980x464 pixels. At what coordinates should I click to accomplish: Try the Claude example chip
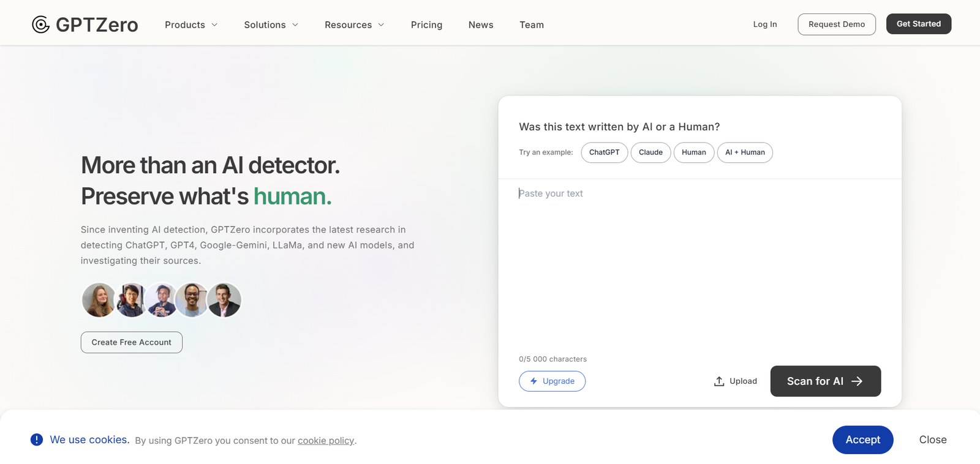pos(650,152)
